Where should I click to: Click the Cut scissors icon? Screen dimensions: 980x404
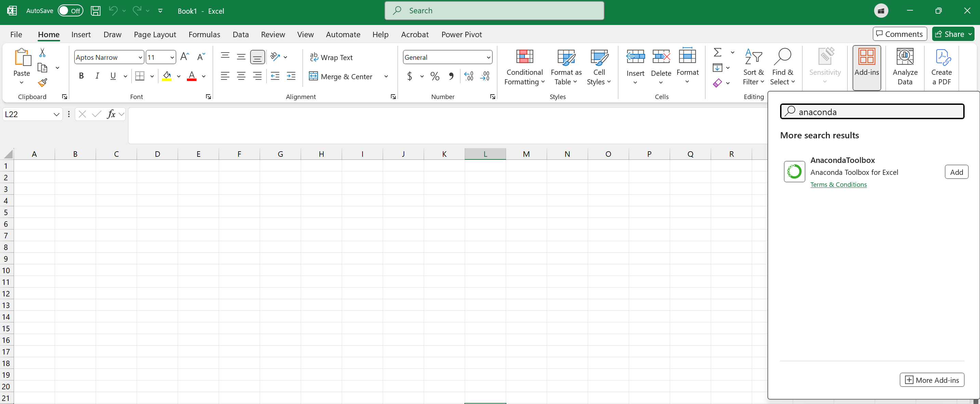[42, 53]
